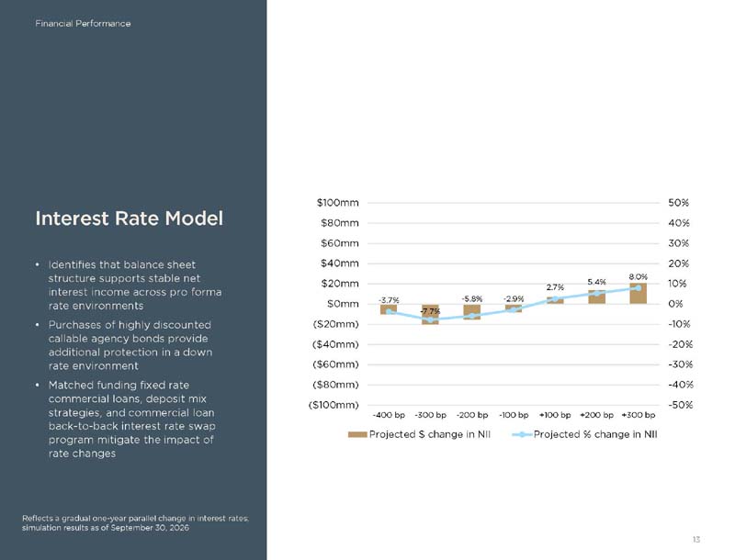Viewport: 735px width, 560px height.
Task: Select the -400 bp axis label
Action: [389, 415]
